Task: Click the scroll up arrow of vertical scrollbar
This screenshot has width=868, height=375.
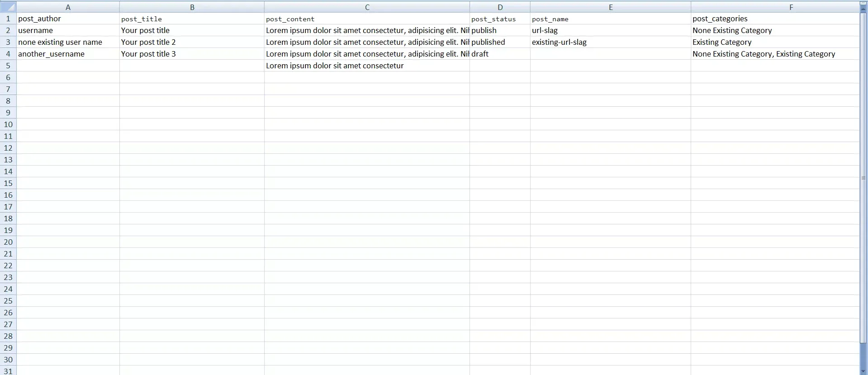Action: click(x=863, y=9)
